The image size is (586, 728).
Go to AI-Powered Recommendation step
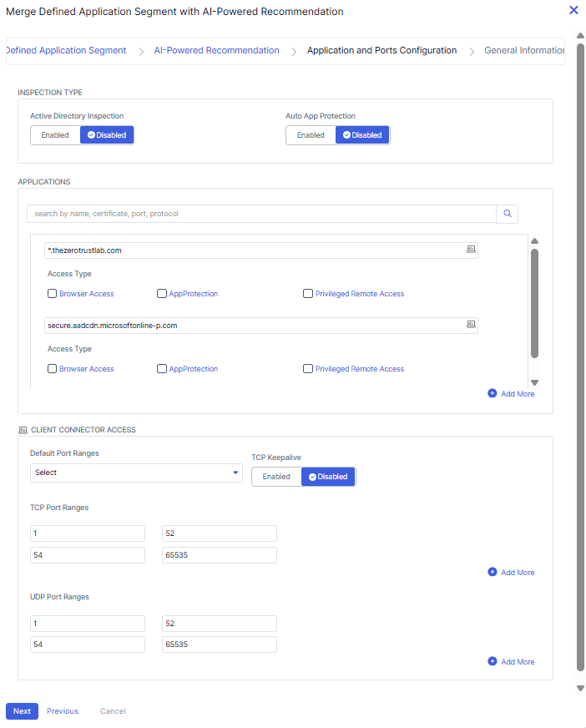pyautogui.click(x=217, y=50)
